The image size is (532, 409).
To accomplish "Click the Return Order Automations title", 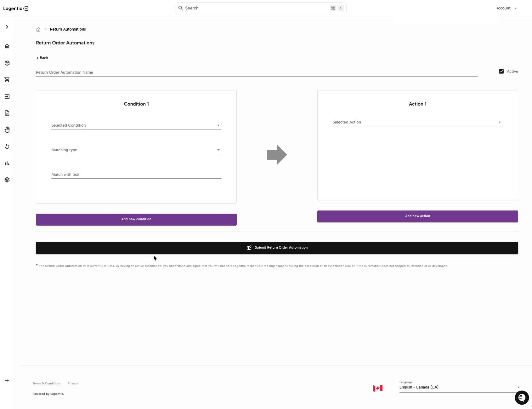I will point(65,43).
